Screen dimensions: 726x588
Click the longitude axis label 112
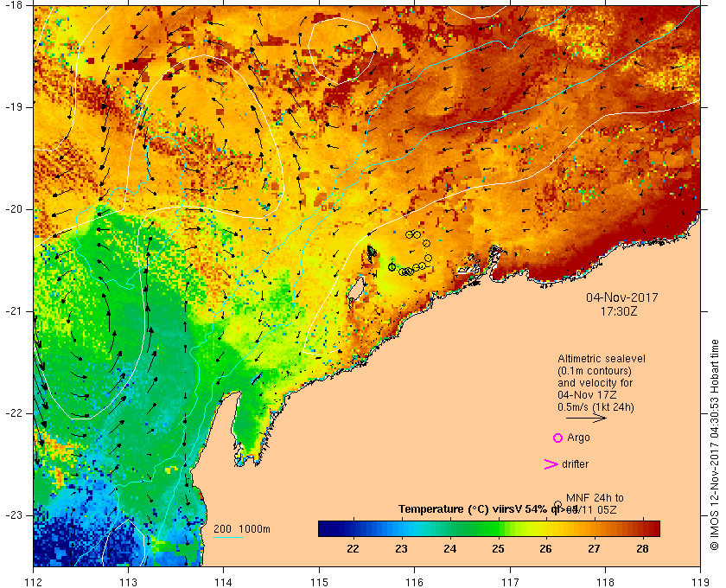coord(34,581)
